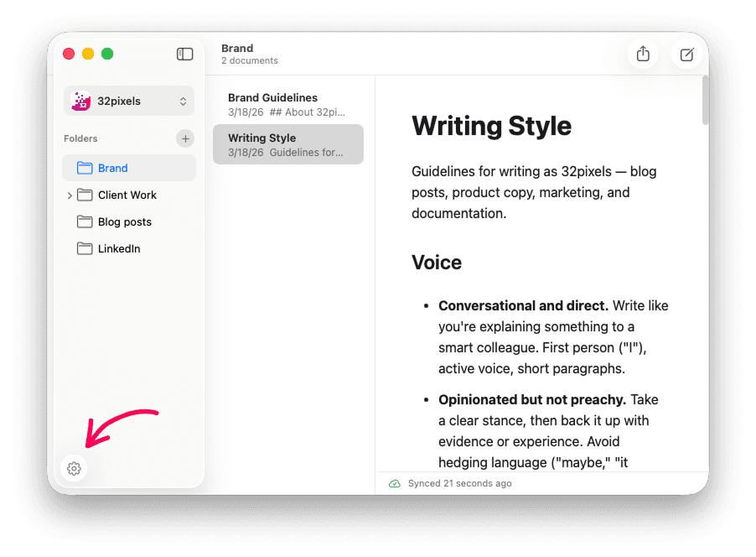
Task: Click the Writing Style title heading
Action: click(491, 126)
